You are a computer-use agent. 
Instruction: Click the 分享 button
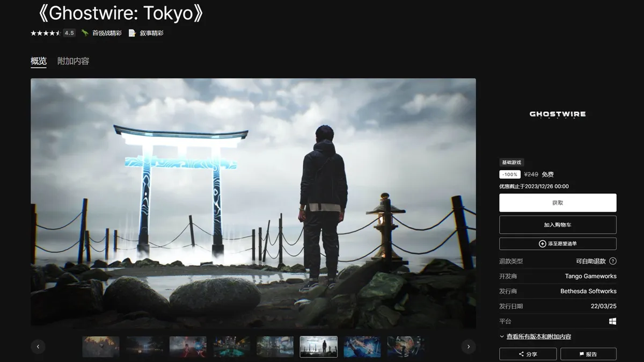[528, 354]
